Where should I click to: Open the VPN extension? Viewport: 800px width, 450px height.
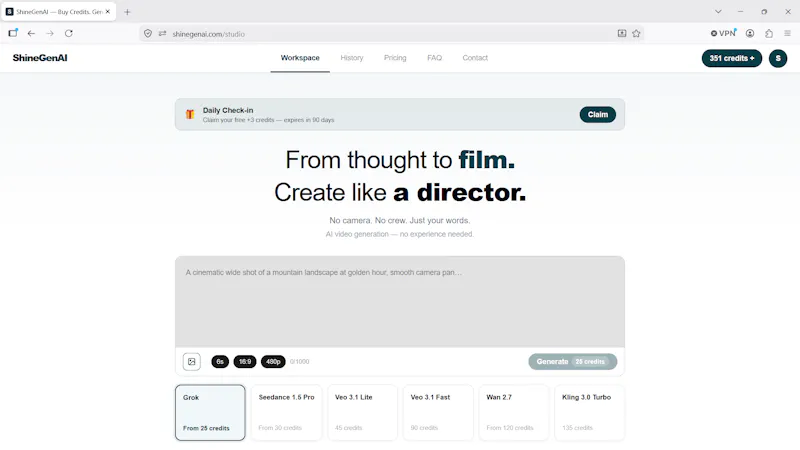(723, 33)
